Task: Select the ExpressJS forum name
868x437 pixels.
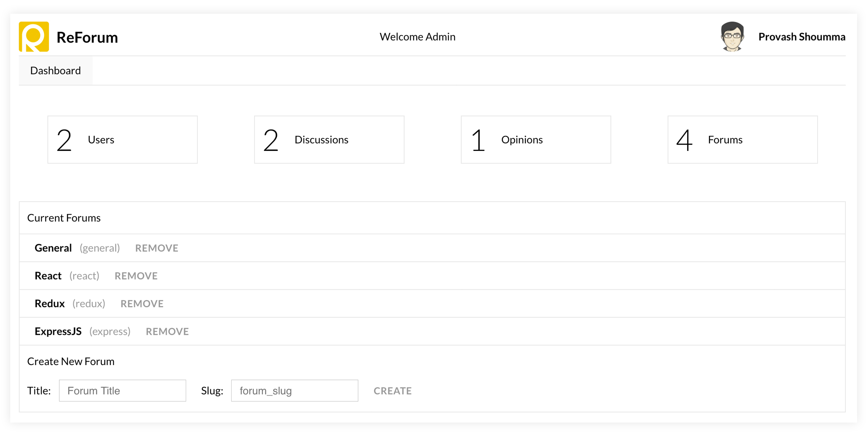Action: [x=58, y=332]
